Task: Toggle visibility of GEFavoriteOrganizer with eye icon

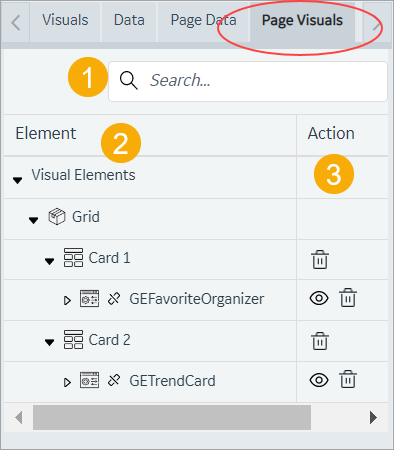Action: pyautogui.click(x=319, y=298)
